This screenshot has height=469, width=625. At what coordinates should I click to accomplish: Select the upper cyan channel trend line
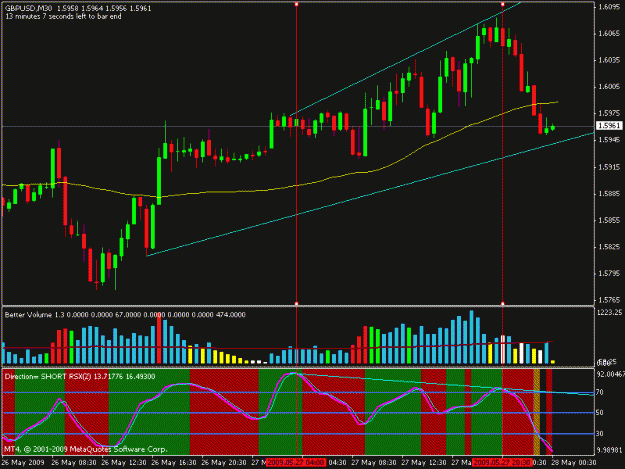(405, 59)
